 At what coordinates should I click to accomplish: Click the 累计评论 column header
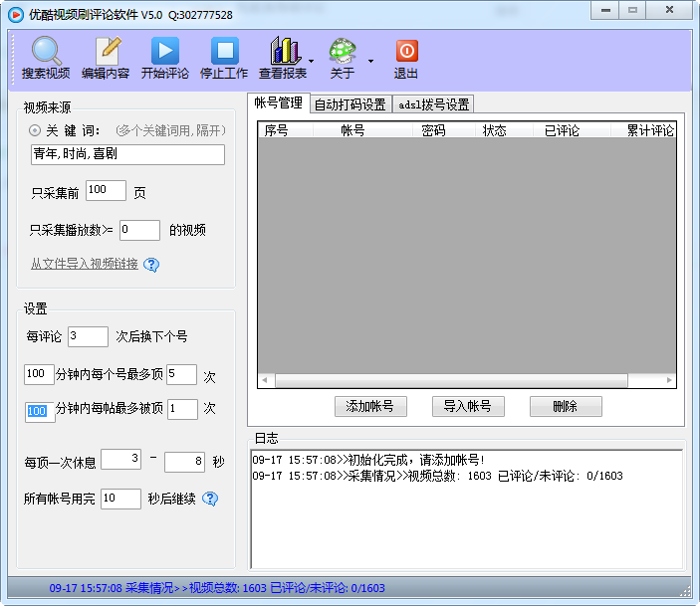[643, 129]
